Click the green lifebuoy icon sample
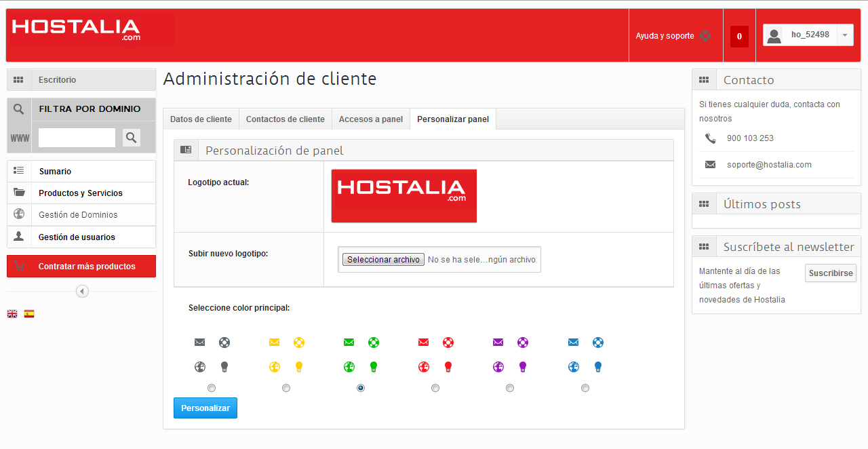868x449 pixels. click(373, 343)
